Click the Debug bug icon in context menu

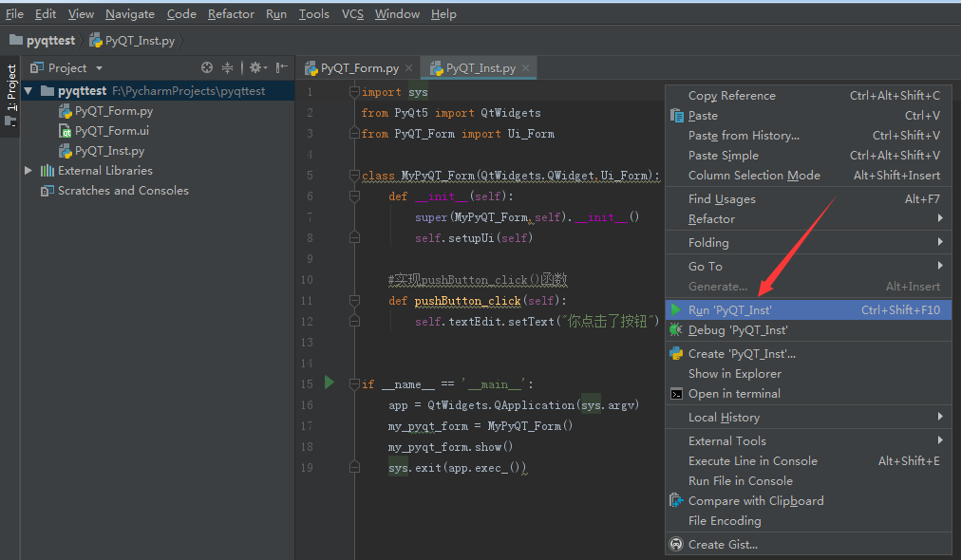tap(675, 329)
